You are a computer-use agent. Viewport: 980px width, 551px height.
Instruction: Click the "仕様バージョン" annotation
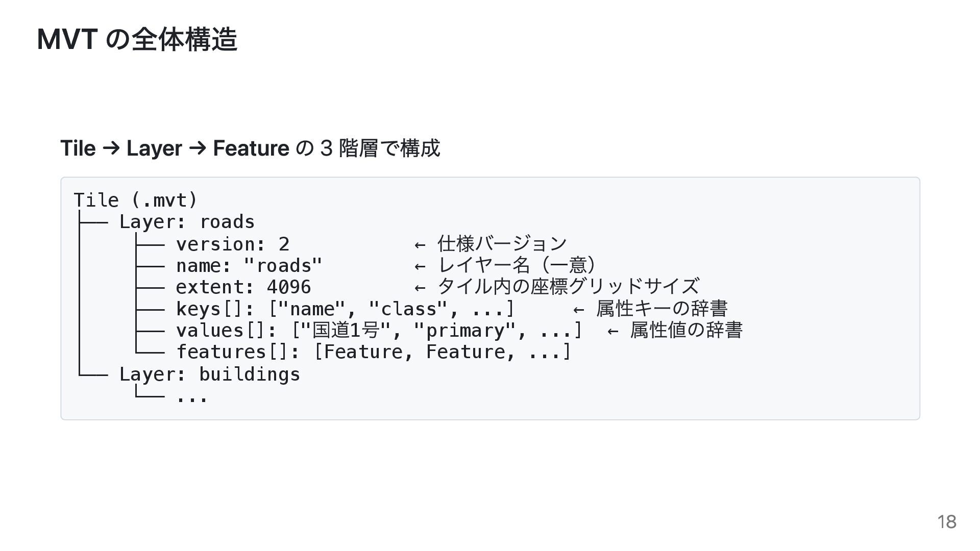(x=502, y=244)
